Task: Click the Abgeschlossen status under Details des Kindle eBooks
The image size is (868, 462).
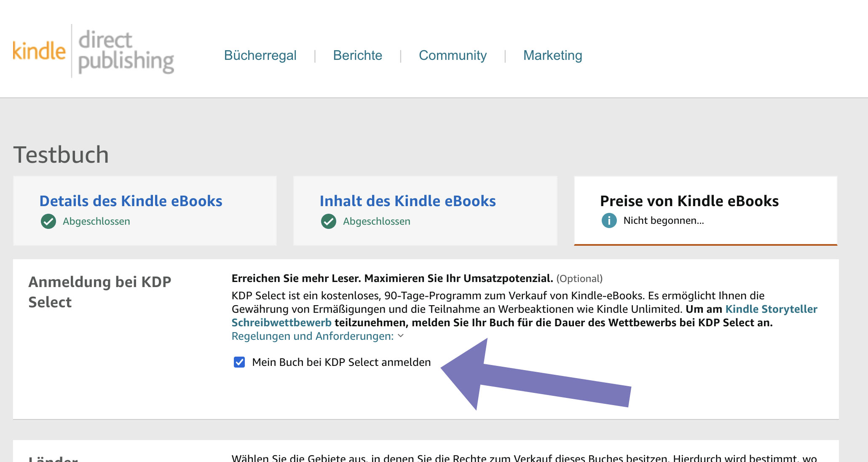Action: (x=96, y=221)
